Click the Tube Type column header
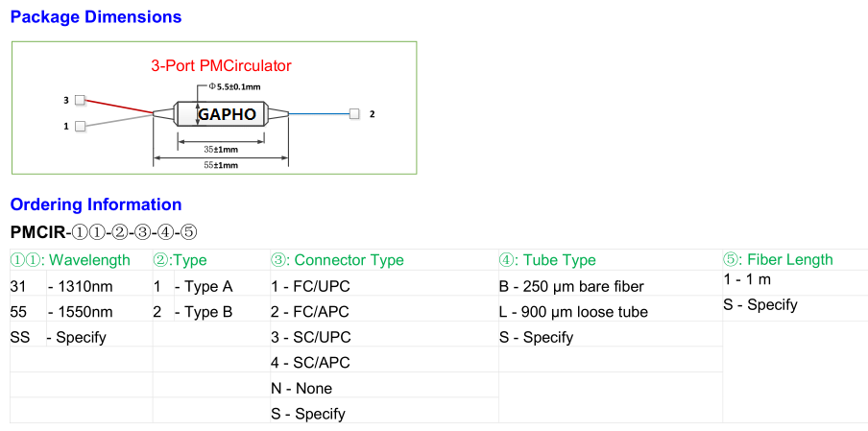868x431 pixels. pos(547,260)
